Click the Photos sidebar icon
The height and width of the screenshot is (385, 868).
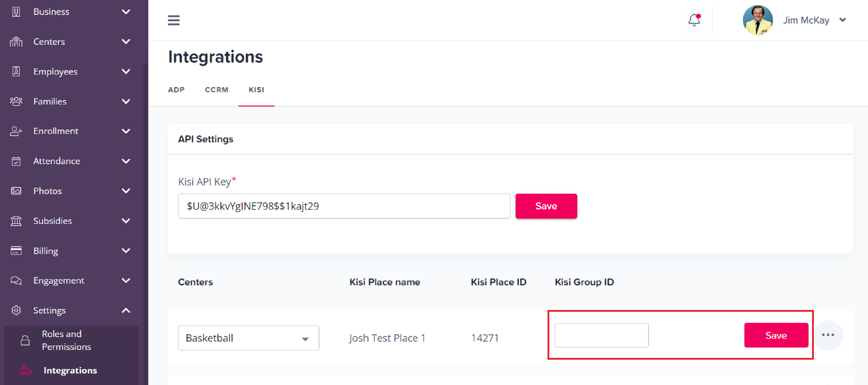pyautogui.click(x=16, y=191)
